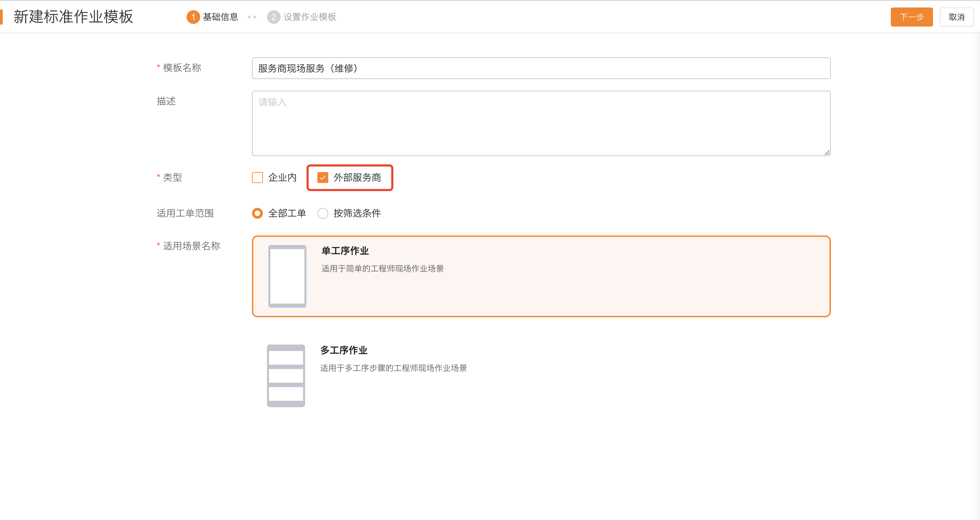
Task: Click step 2 circle icon 设置作业模板
Action: (x=273, y=17)
